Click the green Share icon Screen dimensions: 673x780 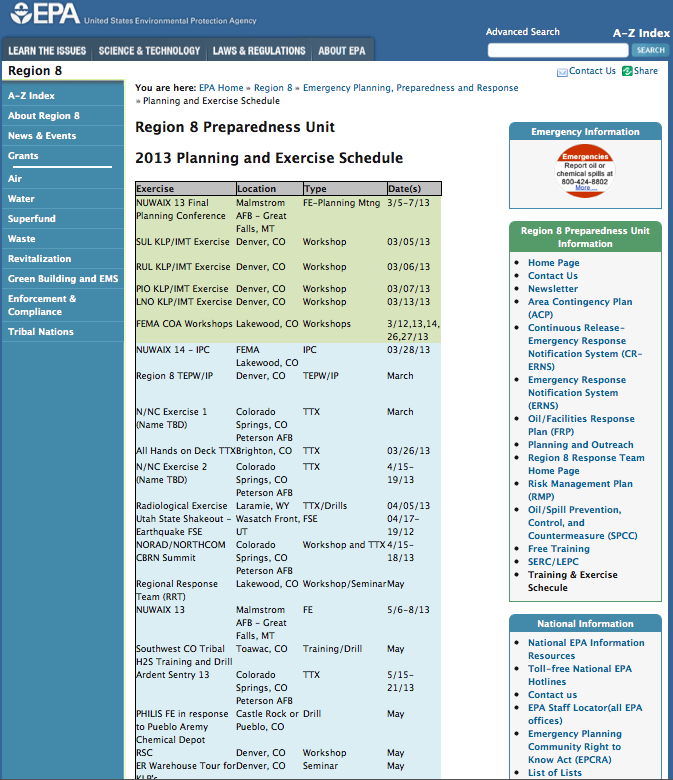click(x=627, y=71)
